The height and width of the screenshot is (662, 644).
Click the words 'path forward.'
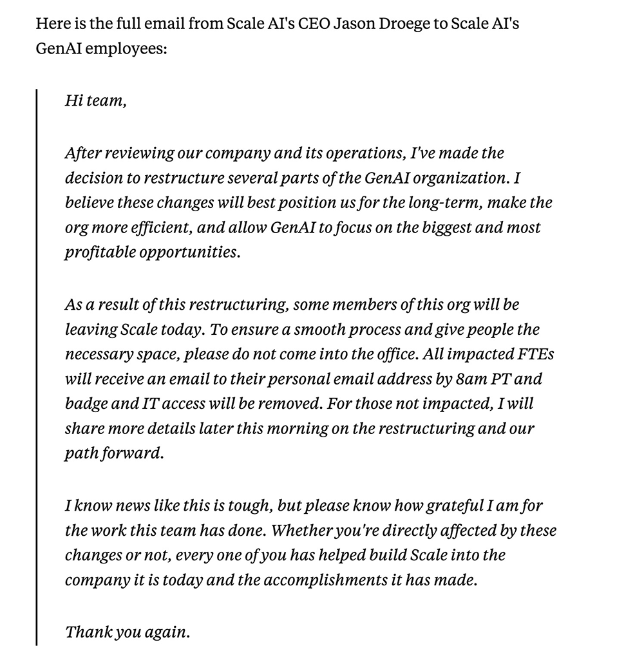[x=114, y=453]
